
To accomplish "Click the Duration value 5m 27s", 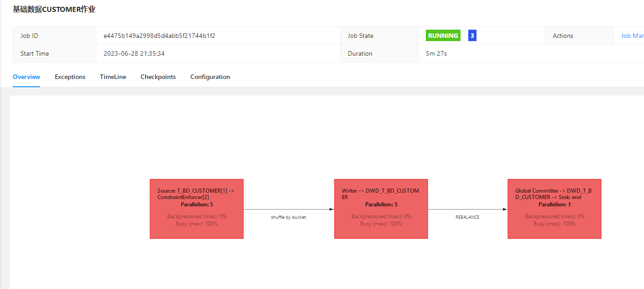I will (x=436, y=53).
